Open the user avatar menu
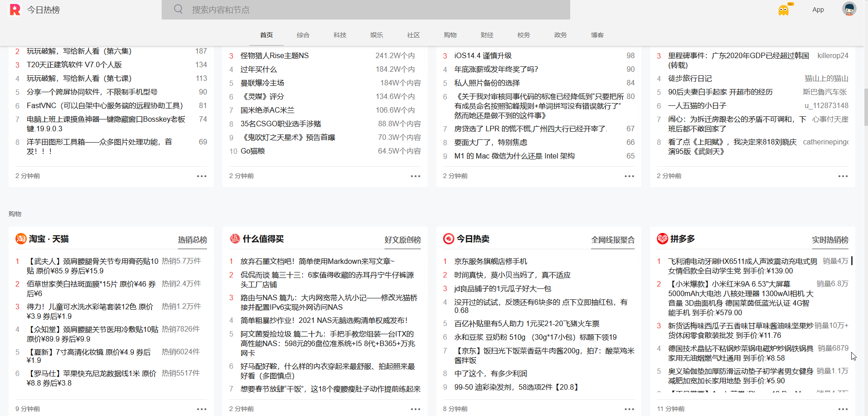The image size is (868, 416). click(849, 9)
